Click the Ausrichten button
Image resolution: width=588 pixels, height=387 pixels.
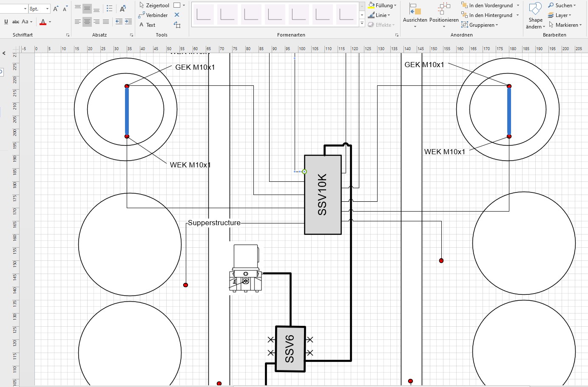click(415, 15)
